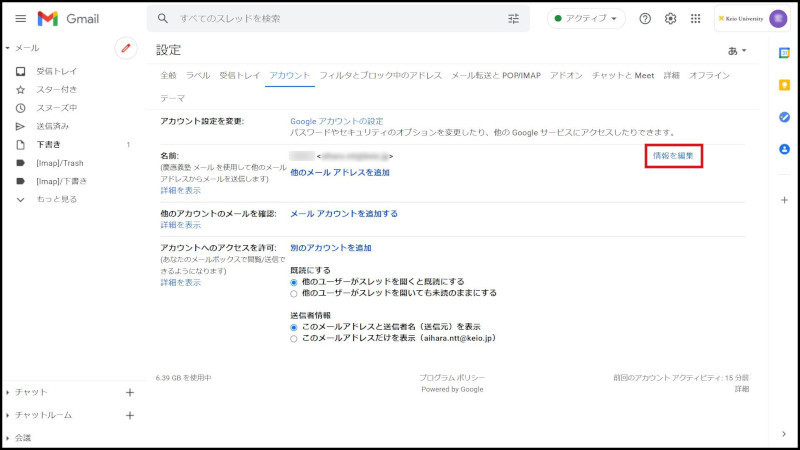This screenshot has width=800, height=450.
Task: Switch to the ラベル settings tab
Action: [198, 75]
